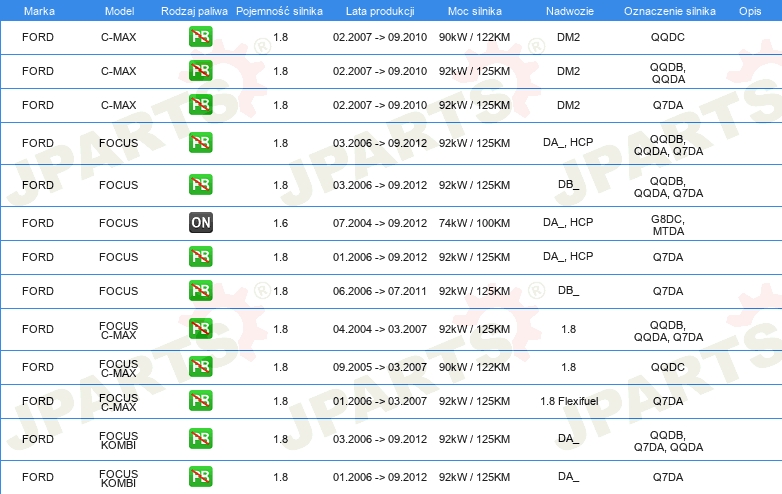Select 'QQDC' engine code in the C-MAX DM2 row
Screen dimensions: 782x494
668,37
